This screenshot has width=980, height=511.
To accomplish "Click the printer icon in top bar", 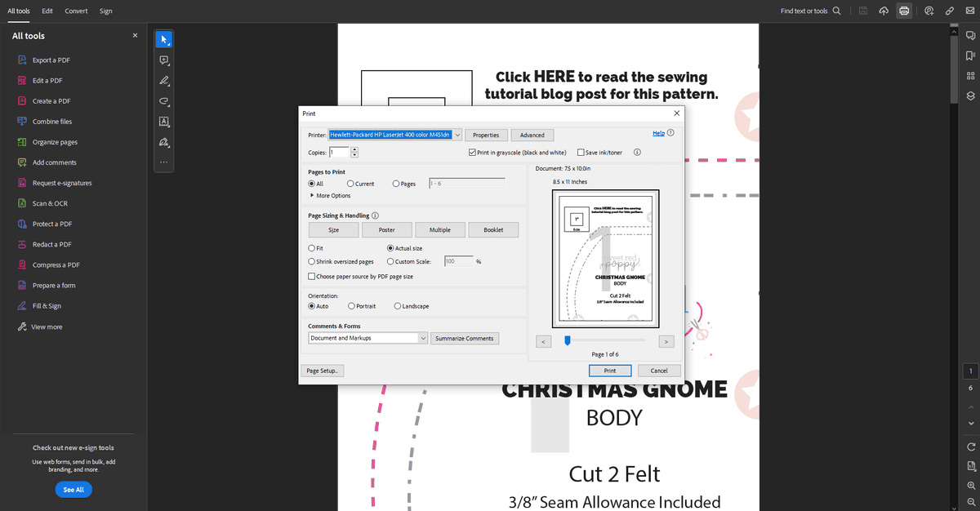I will 904,11.
